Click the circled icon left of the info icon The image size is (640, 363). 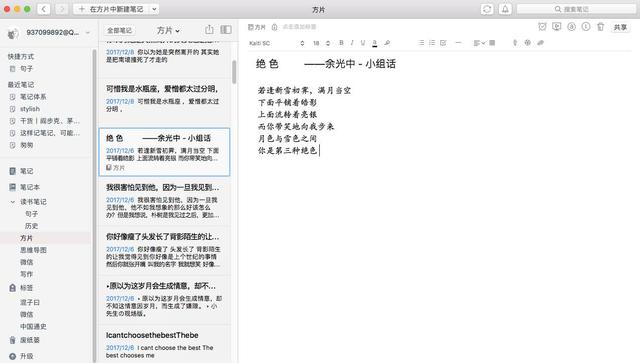pyautogui.click(x=571, y=27)
